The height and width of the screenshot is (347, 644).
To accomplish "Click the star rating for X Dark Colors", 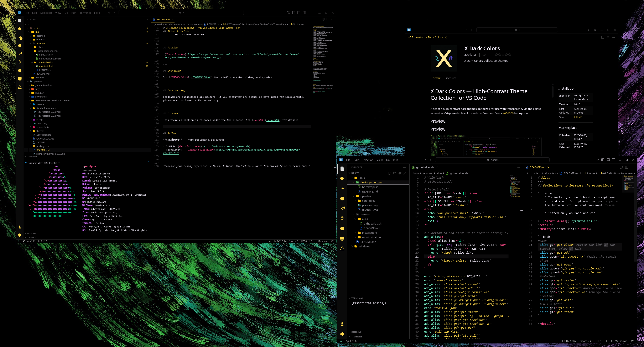I will pyautogui.click(x=503, y=55).
